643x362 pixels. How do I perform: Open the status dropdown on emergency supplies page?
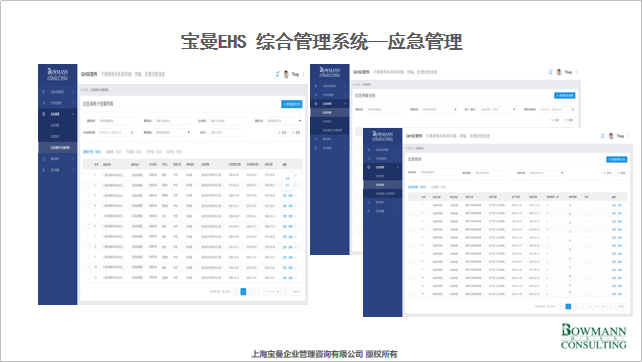[x=546, y=173]
